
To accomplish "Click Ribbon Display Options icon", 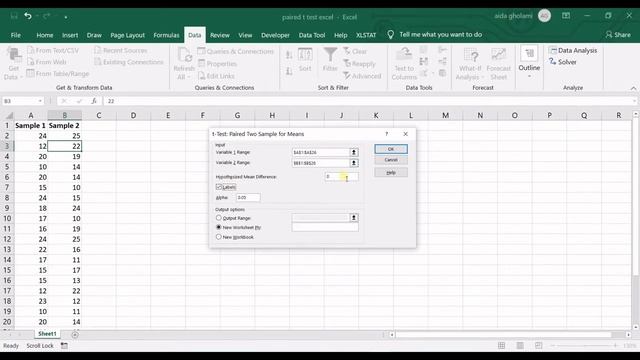I will tap(566, 16).
